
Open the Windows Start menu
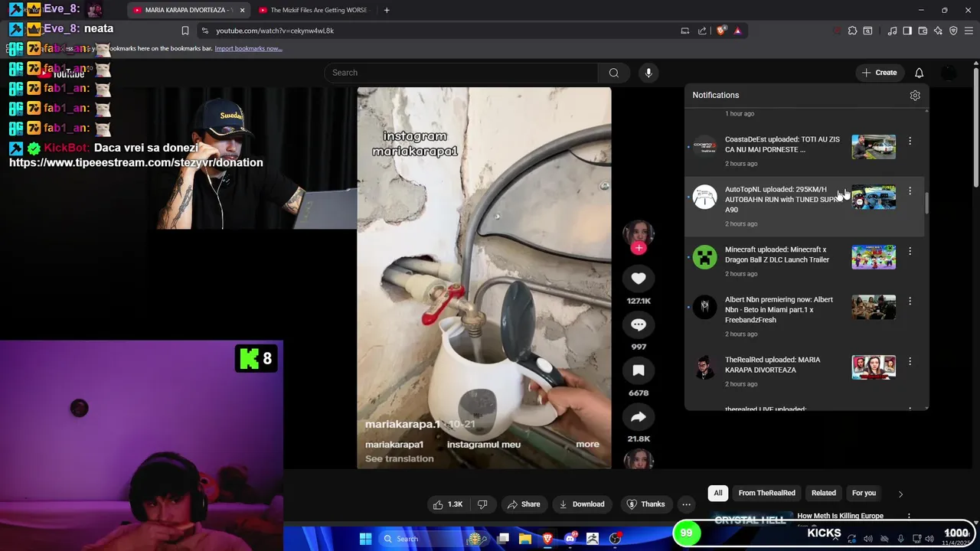(365, 539)
